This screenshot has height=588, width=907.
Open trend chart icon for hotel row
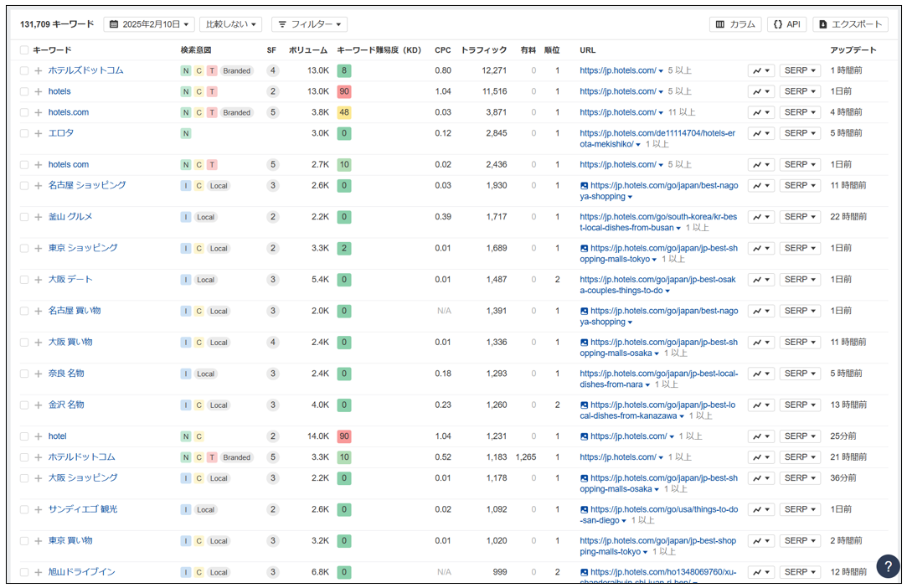(x=760, y=436)
